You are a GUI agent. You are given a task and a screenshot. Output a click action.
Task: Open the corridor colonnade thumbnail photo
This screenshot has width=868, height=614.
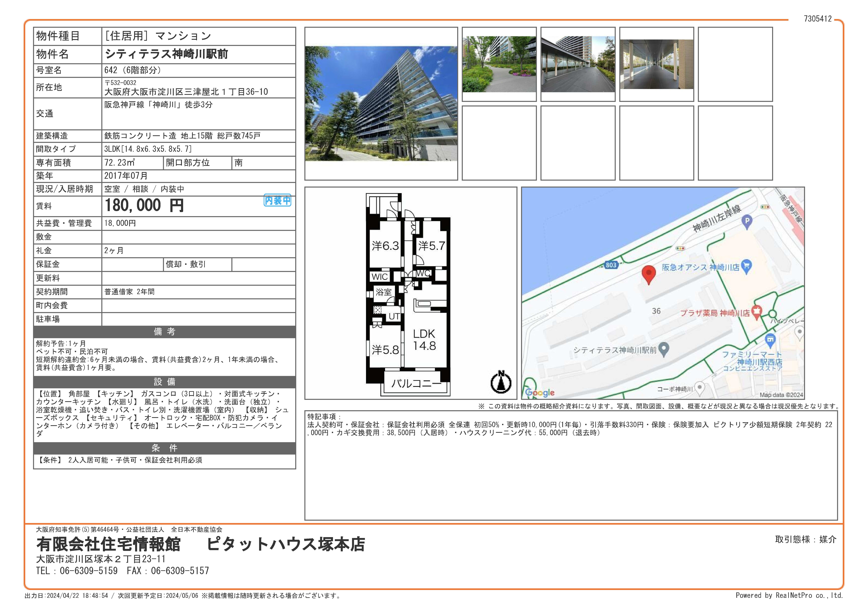(x=657, y=64)
